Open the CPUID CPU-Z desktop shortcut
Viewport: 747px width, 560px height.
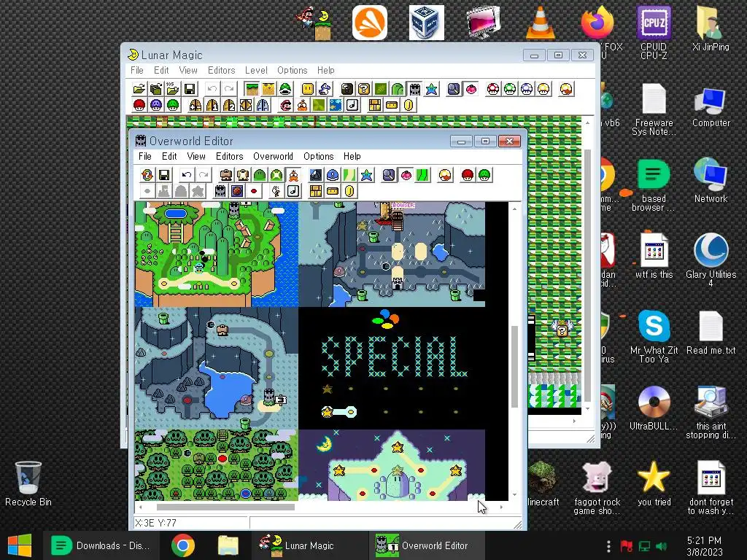tap(654, 33)
